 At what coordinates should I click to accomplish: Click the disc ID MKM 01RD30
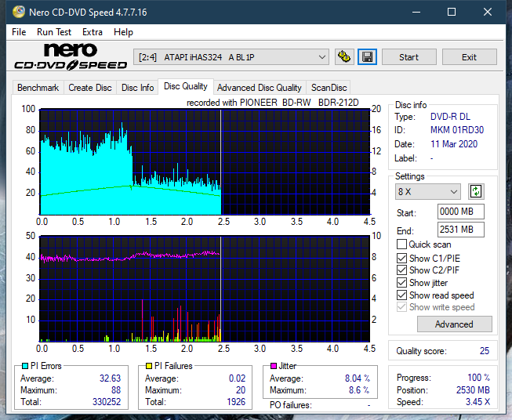[457, 130]
